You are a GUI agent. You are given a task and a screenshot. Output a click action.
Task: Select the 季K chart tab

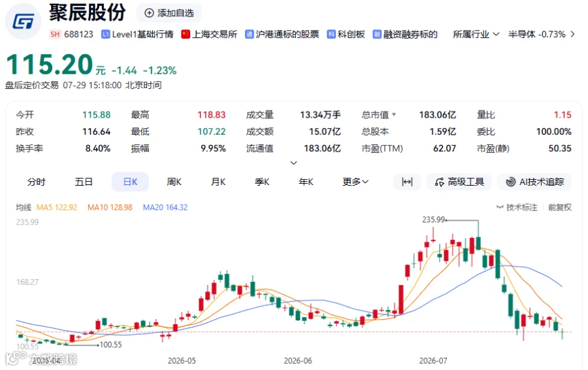click(262, 182)
